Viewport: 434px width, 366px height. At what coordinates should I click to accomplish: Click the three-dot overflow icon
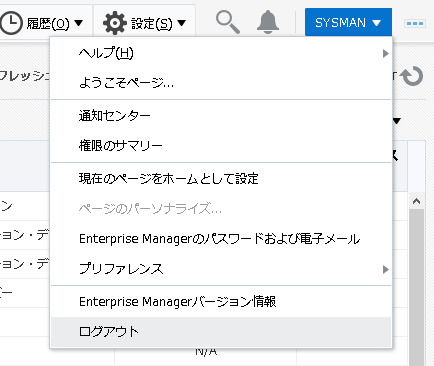(415, 23)
